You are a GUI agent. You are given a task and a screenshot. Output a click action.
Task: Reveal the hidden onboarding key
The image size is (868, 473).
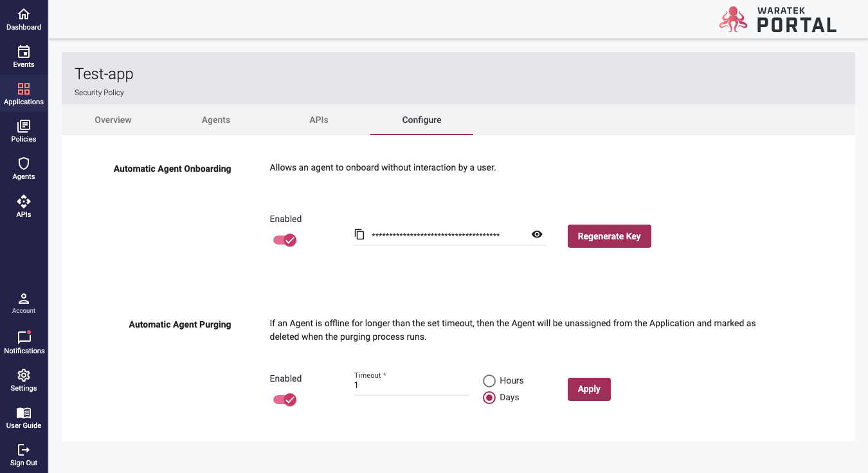click(x=537, y=235)
